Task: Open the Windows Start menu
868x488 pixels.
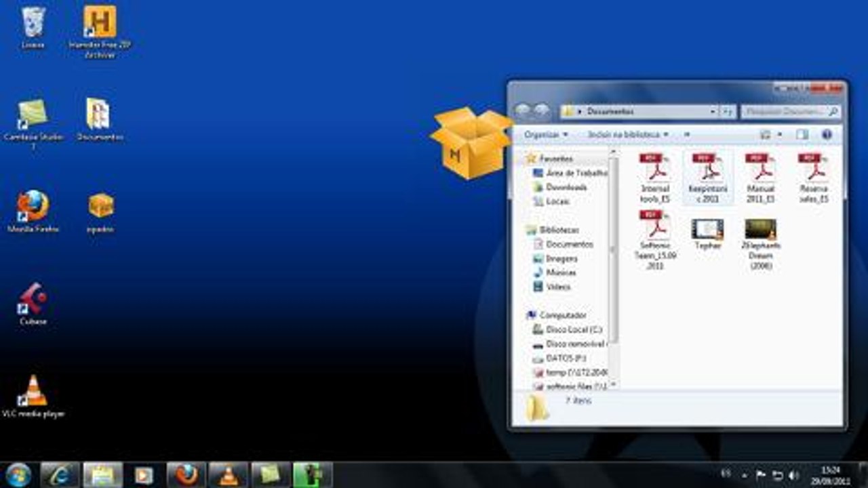Action: click(18, 474)
